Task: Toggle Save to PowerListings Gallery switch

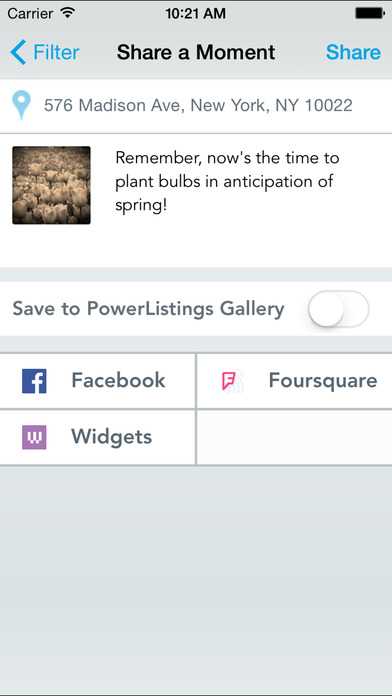Action: tap(339, 309)
